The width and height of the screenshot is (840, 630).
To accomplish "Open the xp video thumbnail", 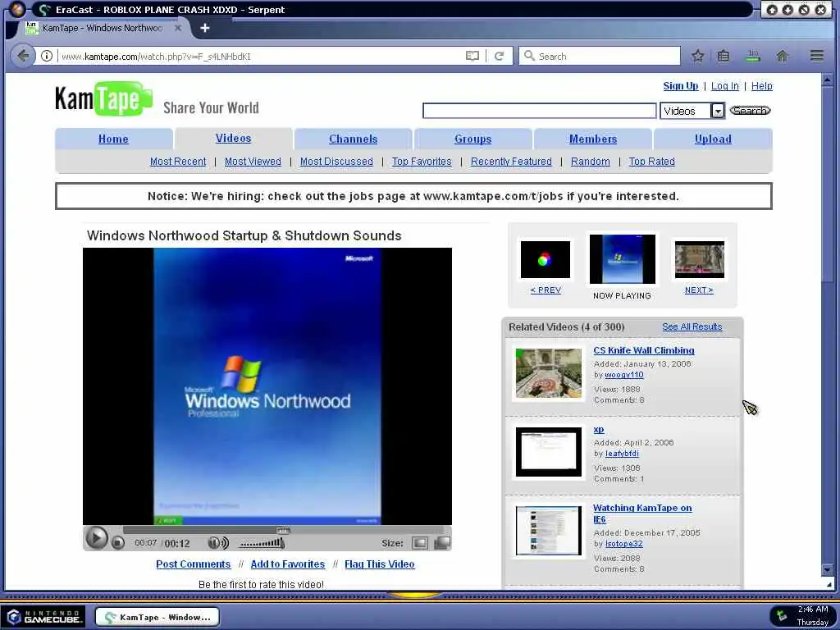I will [548, 452].
